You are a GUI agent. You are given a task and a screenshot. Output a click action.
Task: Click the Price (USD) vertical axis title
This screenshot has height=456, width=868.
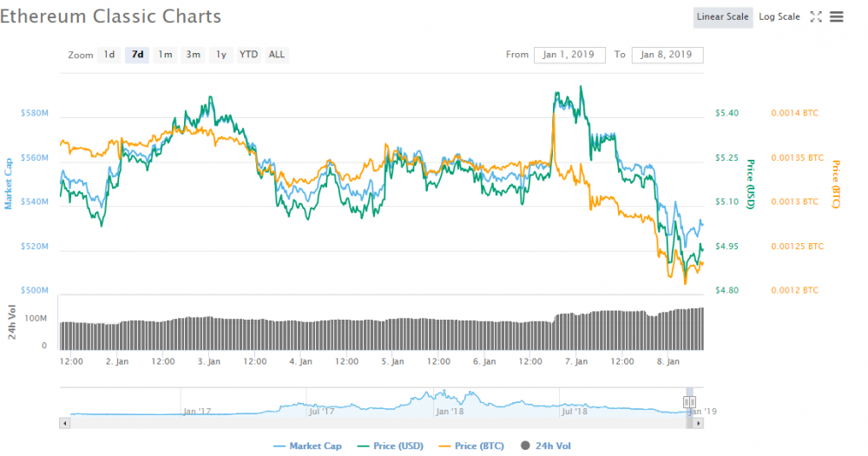coord(751,184)
